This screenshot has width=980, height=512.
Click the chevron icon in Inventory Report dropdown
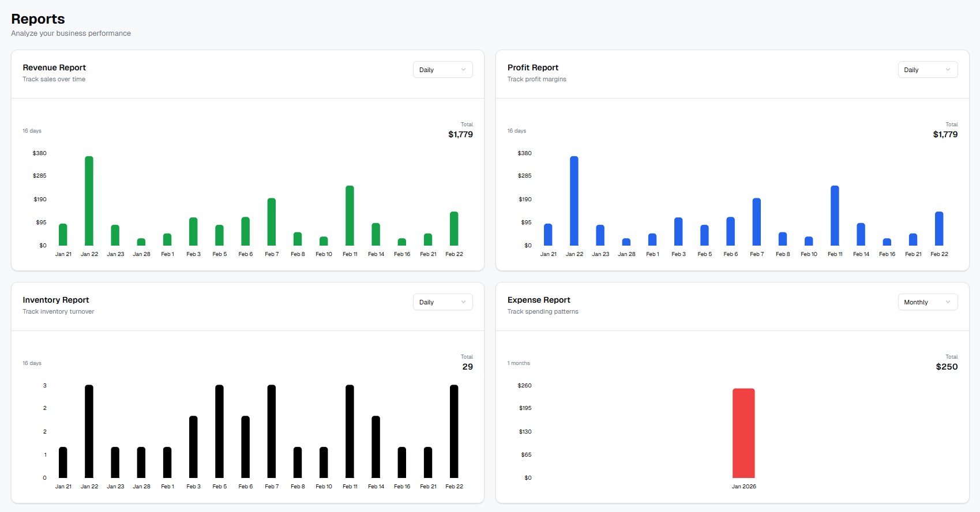[463, 302]
